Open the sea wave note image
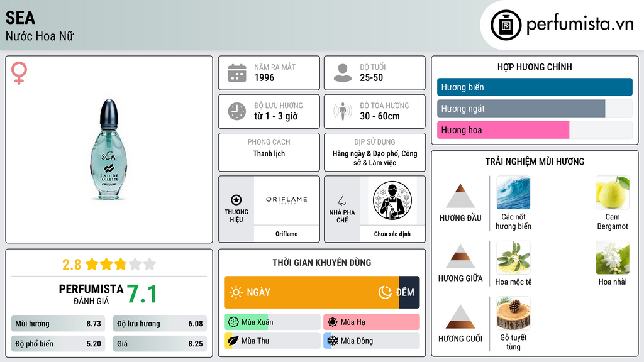 (x=513, y=192)
